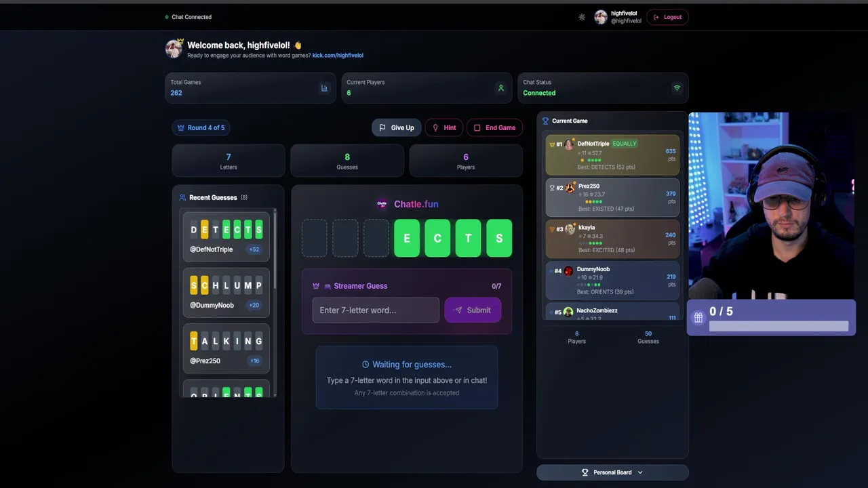Expand the Personal Board dropdown

tap(612, 472)
